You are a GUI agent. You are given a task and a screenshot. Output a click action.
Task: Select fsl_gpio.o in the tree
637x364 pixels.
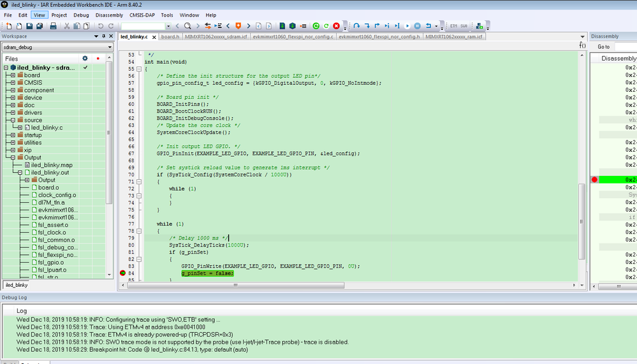[x=51, y=263]
